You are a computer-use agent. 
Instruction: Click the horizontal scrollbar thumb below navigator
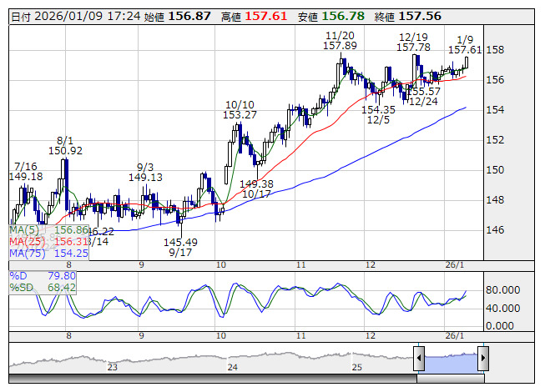pyautogui.click(x=451, y=379)
